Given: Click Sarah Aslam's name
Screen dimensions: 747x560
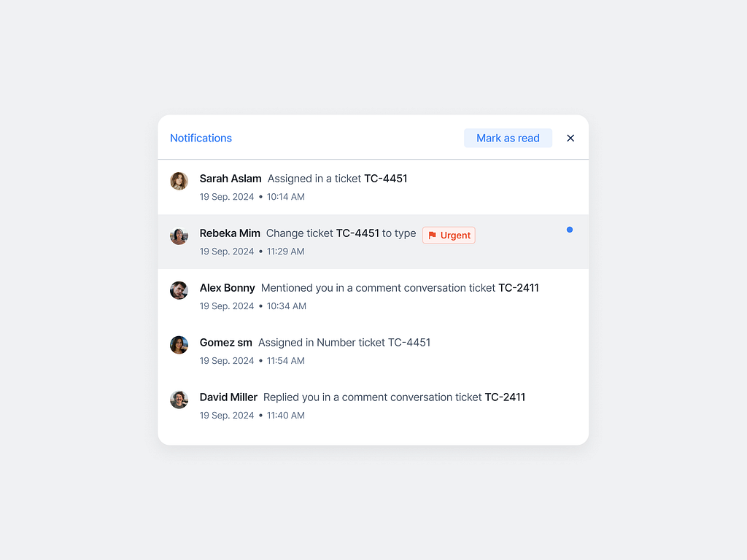Looking at the screenshot, I should (x=230, y=178).
